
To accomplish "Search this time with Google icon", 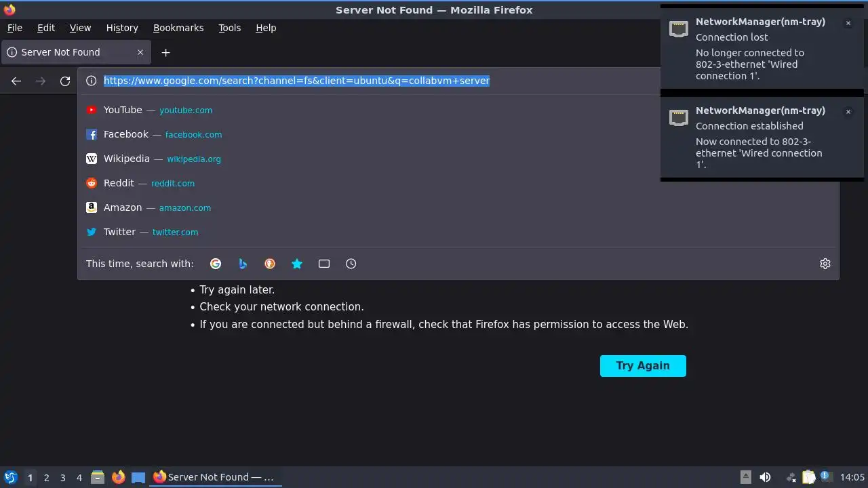I will (216, 264).
